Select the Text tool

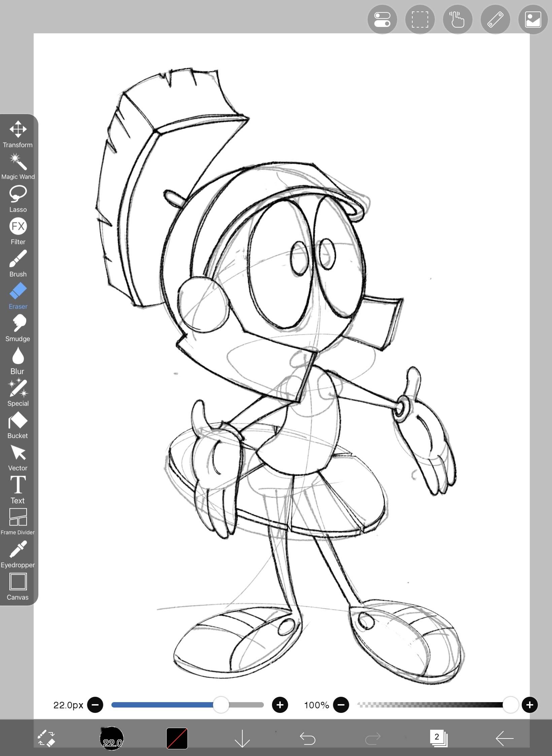pos(18,490)
